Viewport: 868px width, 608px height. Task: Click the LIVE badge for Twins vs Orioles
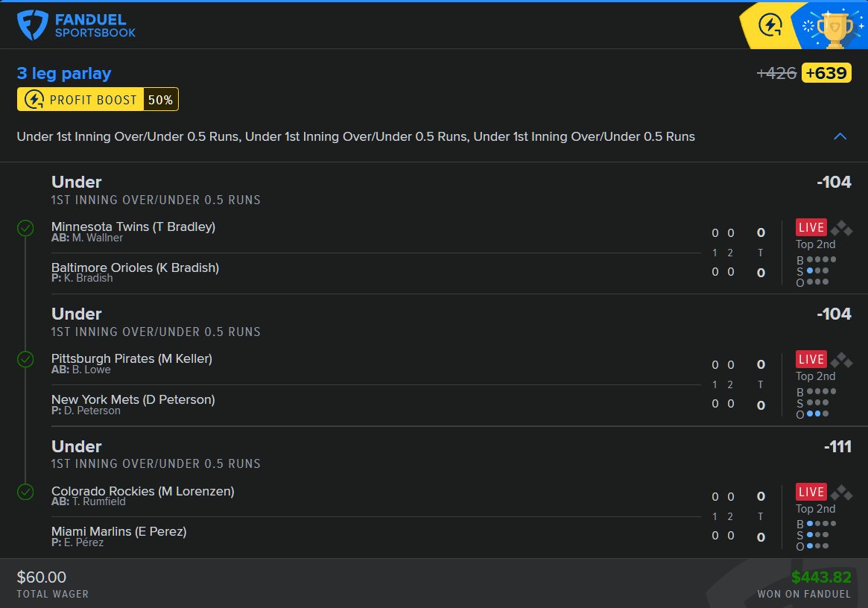811,227
